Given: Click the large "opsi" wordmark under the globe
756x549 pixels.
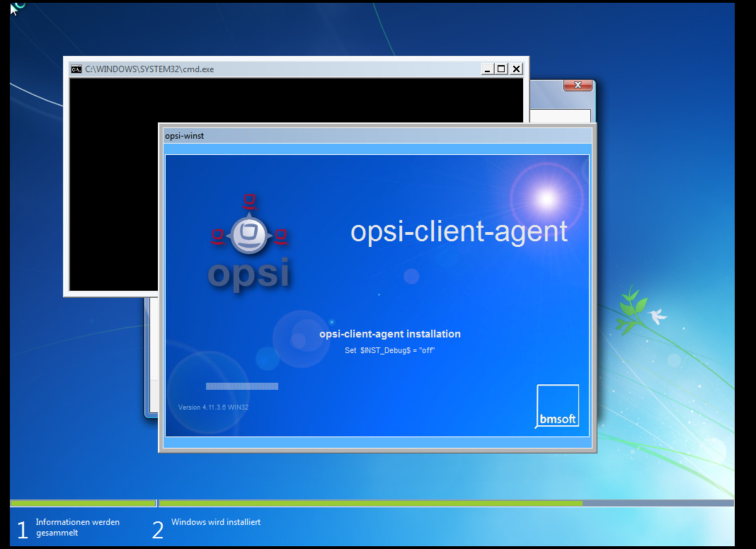Looking at the screenshot, I should (248, 274).
